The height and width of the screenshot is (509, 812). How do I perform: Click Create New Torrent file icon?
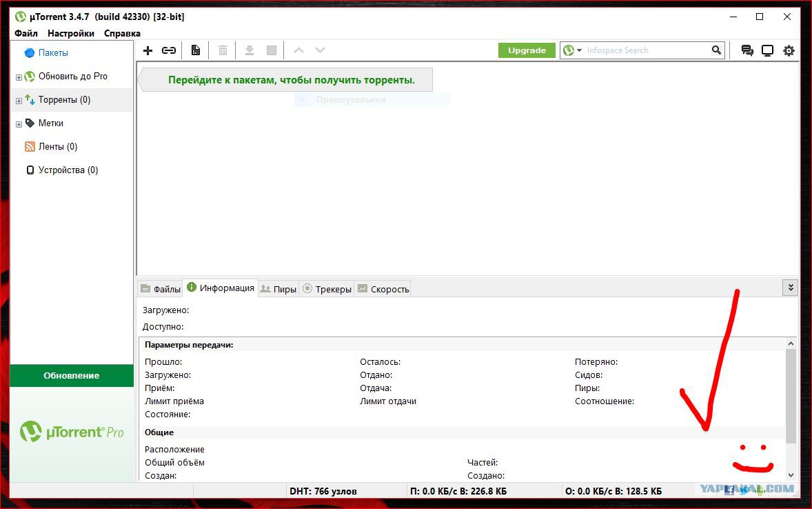[195, 50]
